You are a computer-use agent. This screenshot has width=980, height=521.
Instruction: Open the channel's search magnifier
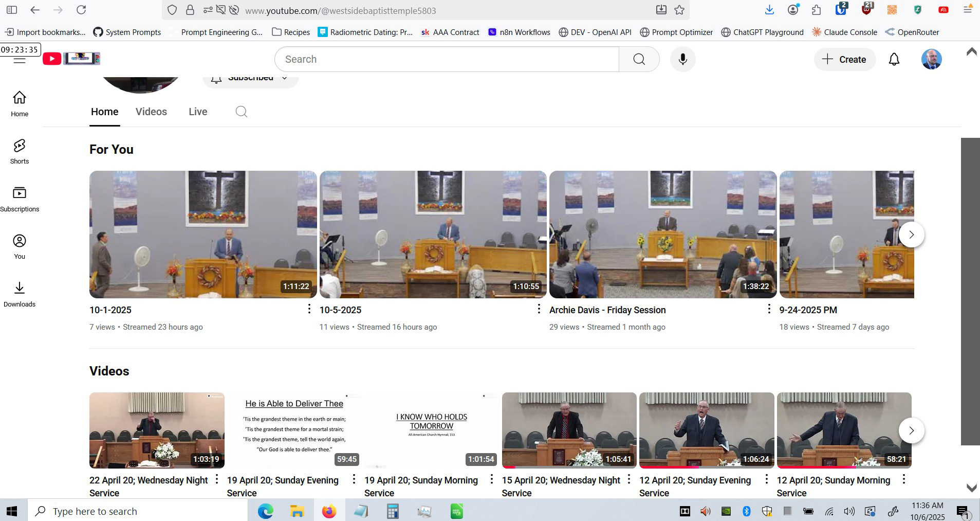coord(241,112)
